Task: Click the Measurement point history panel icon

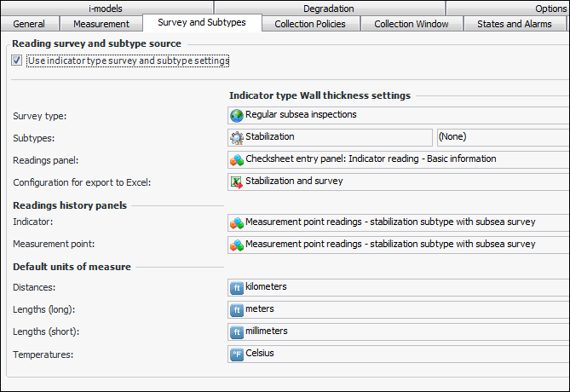Action: (x=237, y=245)
